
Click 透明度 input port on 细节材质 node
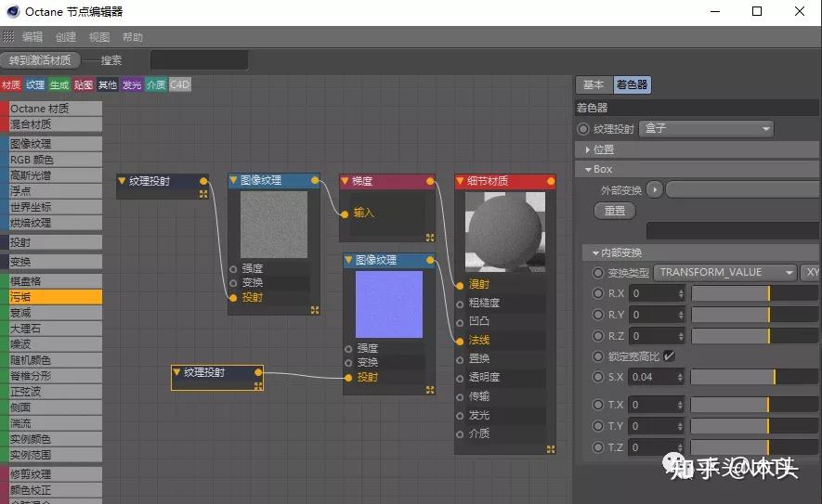pyautogui.click(x=460, y=379)
